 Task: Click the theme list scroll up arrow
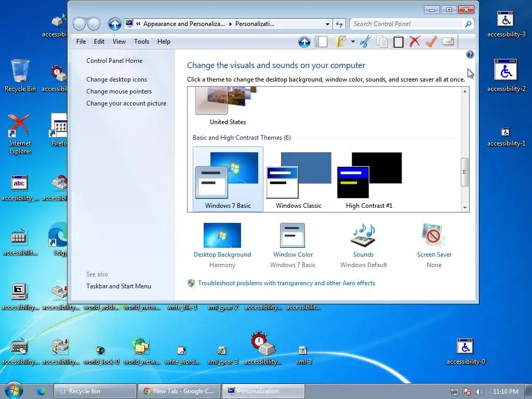click(465, 91)
